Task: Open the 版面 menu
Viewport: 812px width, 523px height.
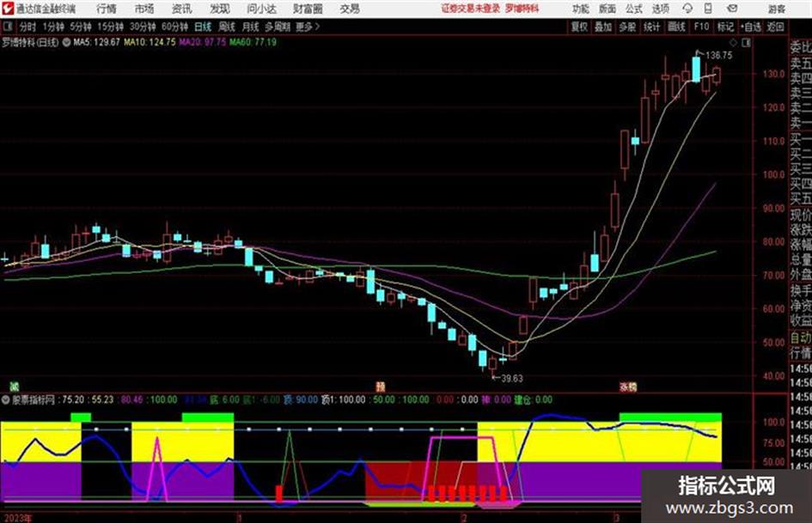Action: click(x=607, y=9)
